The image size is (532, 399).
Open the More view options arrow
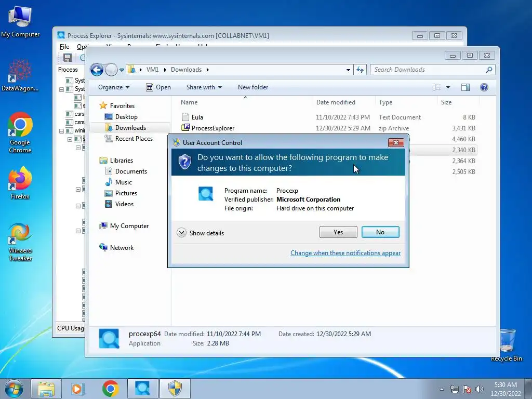point(448,87)
